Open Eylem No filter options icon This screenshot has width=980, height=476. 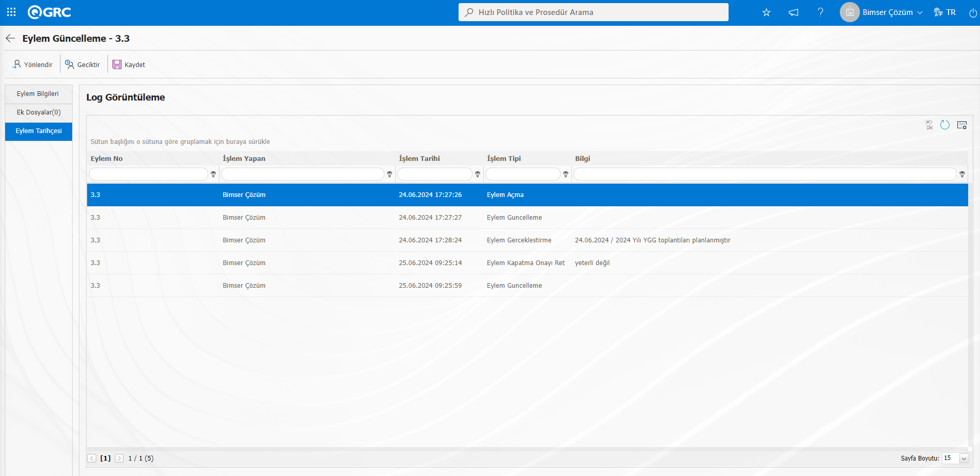tap(213, 174)
